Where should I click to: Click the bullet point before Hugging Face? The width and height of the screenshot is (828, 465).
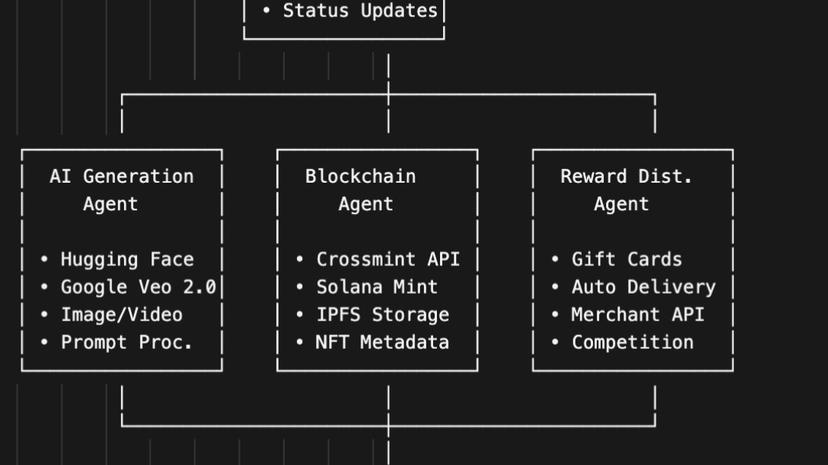pyautogui.click(x=44, y=259)
